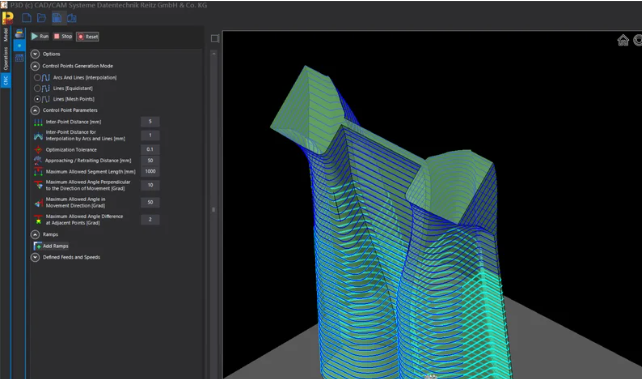Click the 'Defined Feeds and Speeds' label
Viewport: 642px width, 379px height.
[x=72, y=257]
